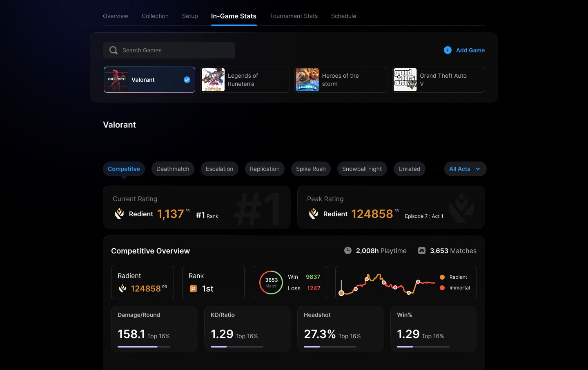Click the Heroes of the storm cover thumbnail

pos(307,80)
